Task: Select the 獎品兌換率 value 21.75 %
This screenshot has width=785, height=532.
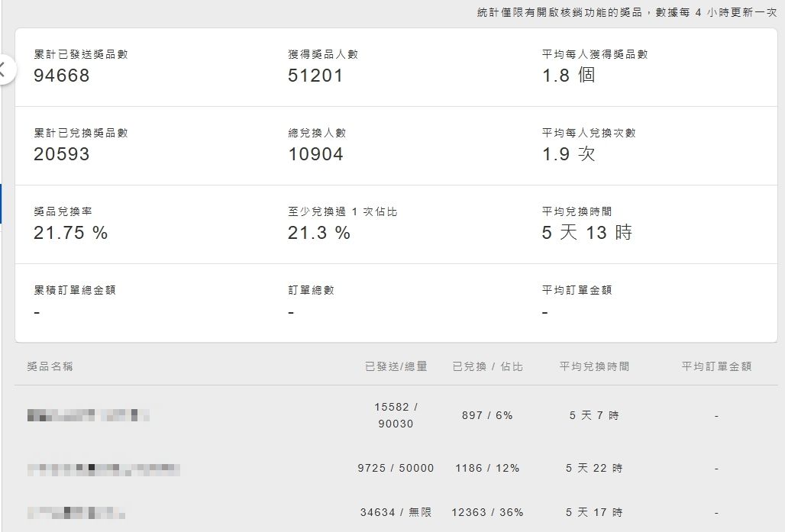Action: pos(71,234)
